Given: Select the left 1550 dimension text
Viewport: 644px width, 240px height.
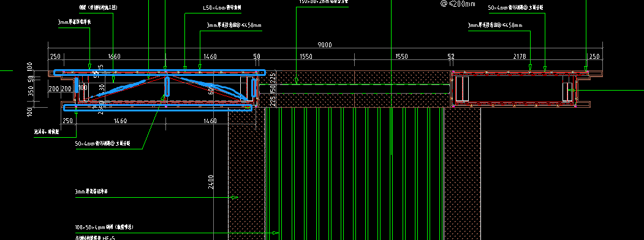Looking at the screenshot, I should [x=306, y=56].
